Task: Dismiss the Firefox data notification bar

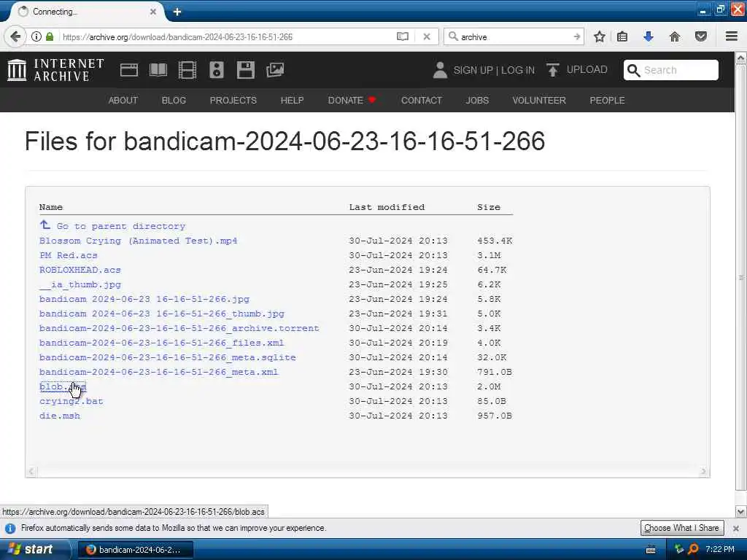Action: [x=736, y=528]
